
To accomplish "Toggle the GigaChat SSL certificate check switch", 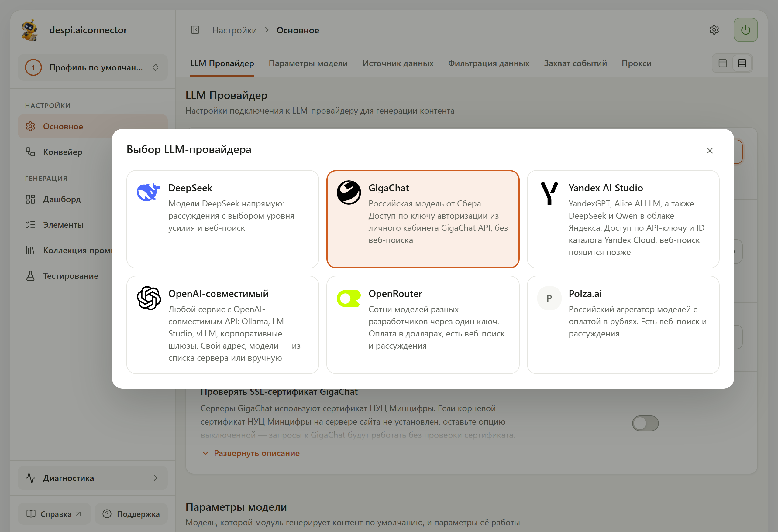I will pos(645,423).
